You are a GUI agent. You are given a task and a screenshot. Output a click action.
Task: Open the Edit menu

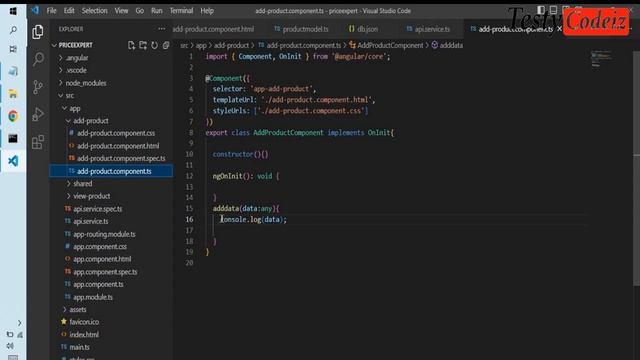point(69,11)
